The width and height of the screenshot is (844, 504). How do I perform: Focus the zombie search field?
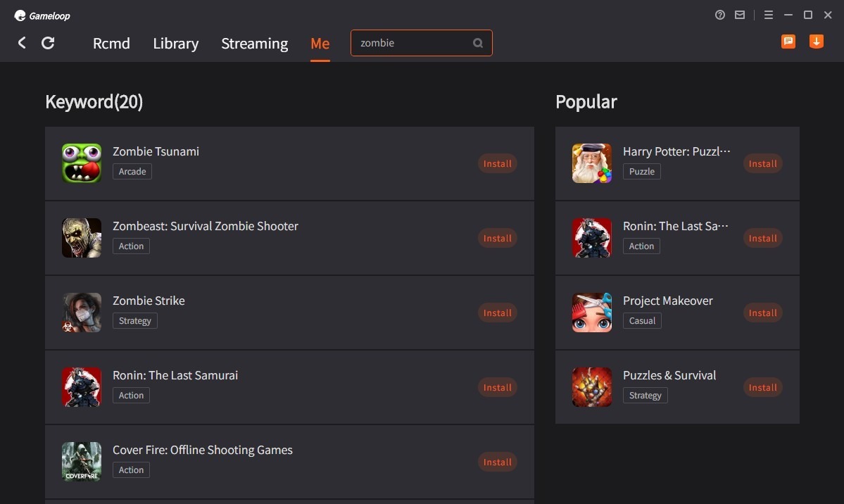[x=422, y=43]
